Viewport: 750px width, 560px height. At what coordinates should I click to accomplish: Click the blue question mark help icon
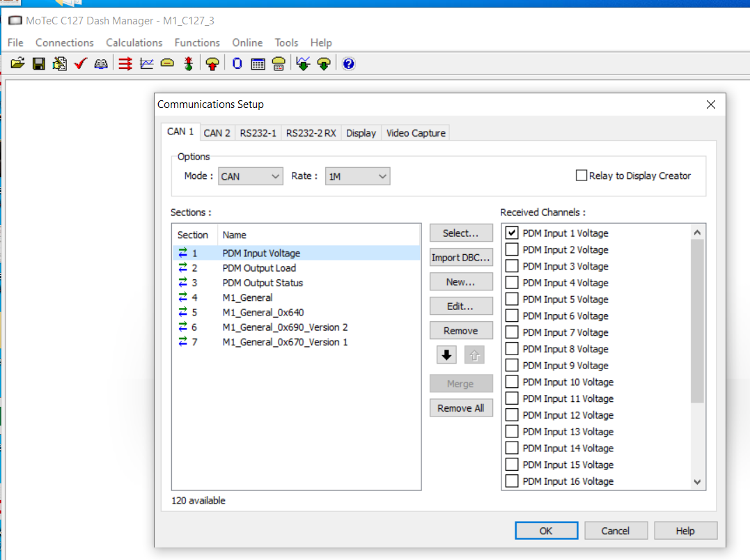pyautogui.click(x=349, y=63)
